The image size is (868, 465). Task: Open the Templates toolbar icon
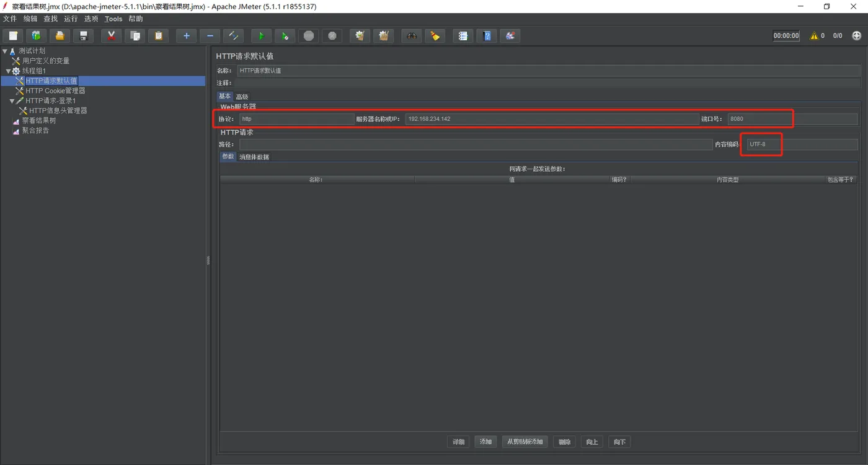click(36, 35)
